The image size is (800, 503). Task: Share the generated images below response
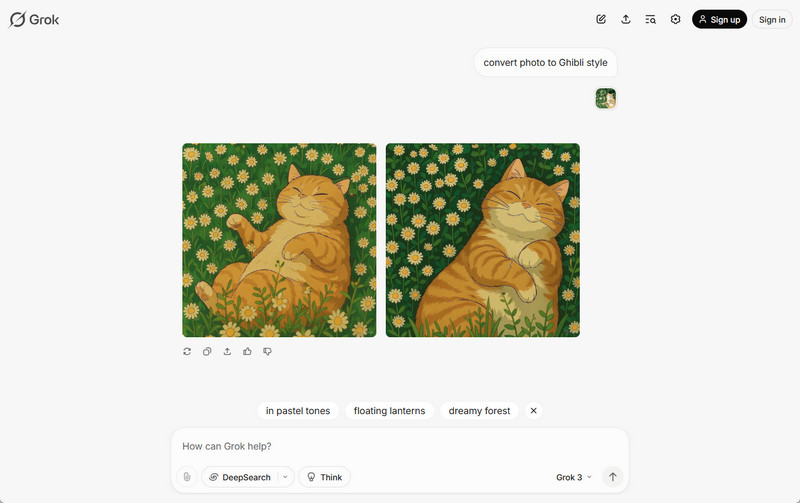pos(227,351)
